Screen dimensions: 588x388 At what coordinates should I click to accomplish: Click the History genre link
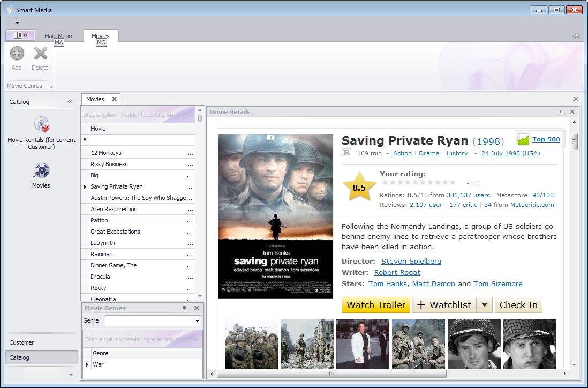tap(457, 153)
